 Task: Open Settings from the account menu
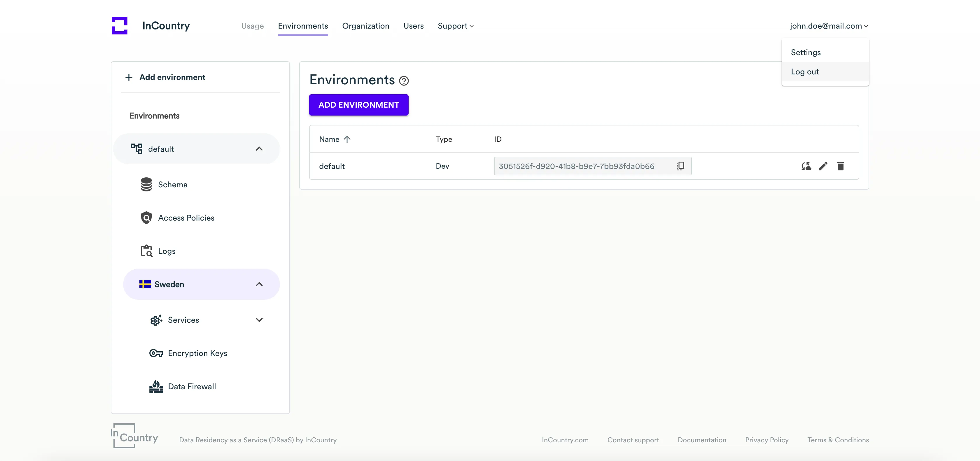click(805, 53)
